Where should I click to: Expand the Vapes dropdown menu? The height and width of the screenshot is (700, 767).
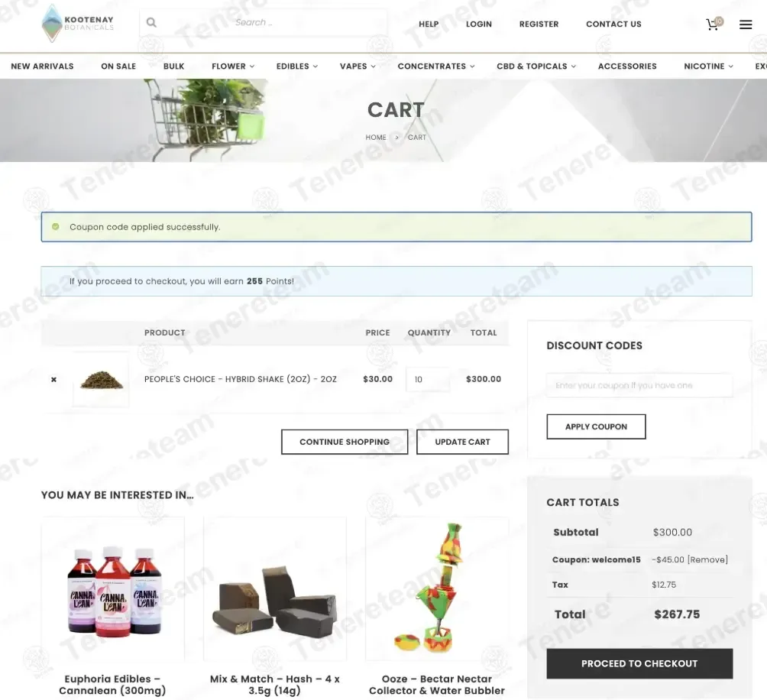click(x=358, y=66)
